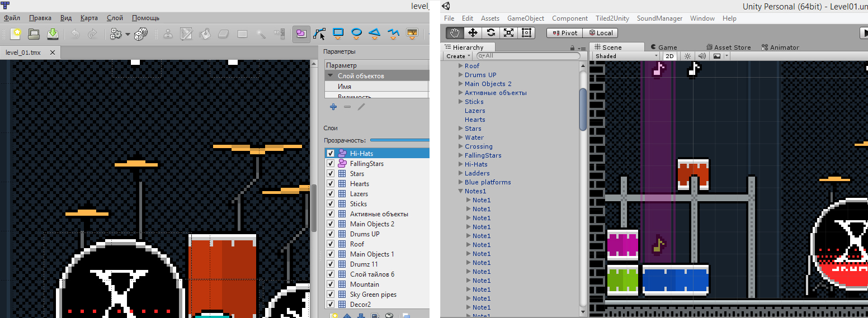Click the blue plus add property icon
The image size is (868, 318).
(x=333, y=106)
